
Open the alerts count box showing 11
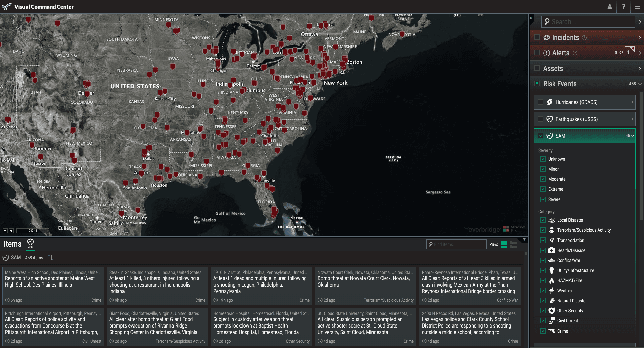tap(630, 53)
